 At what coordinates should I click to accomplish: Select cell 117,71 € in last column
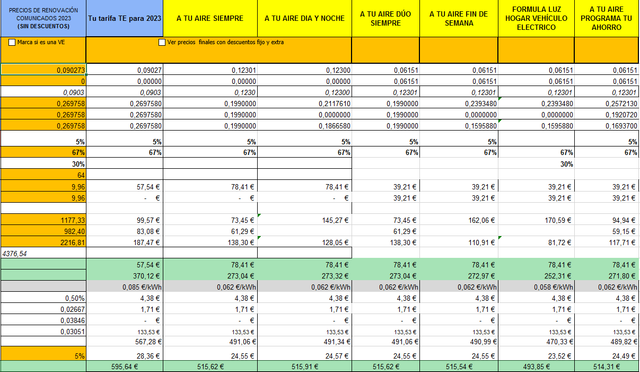(x=607, y=242)
